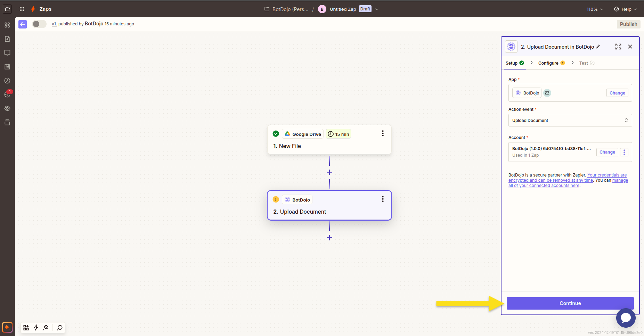The width and height of the screenshot is (644, 336).
Task: Open the Help menu
Action: 625,9
